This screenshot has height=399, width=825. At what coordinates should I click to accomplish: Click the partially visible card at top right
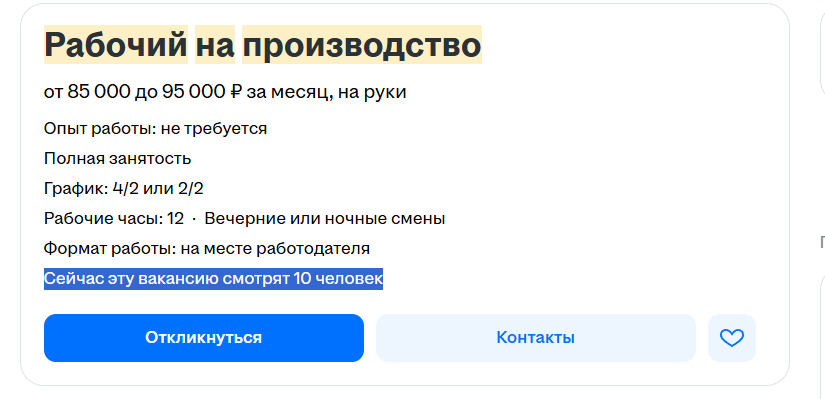(x=822, y=47)
